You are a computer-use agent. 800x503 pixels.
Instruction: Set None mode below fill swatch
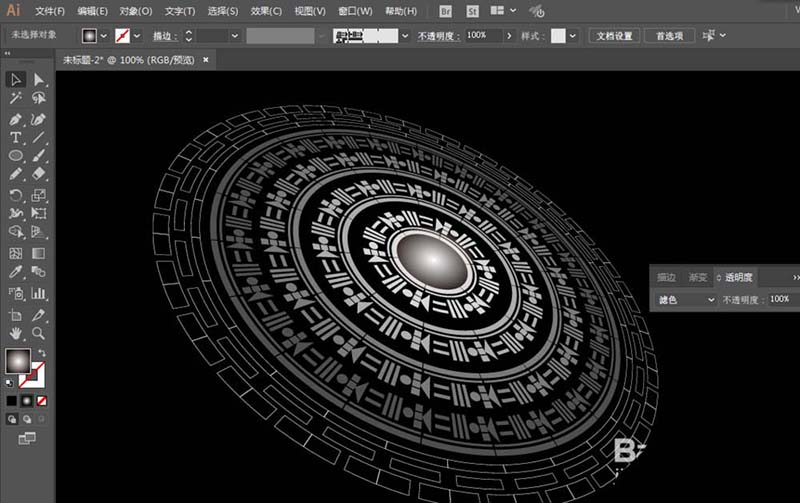pos(42,401)
